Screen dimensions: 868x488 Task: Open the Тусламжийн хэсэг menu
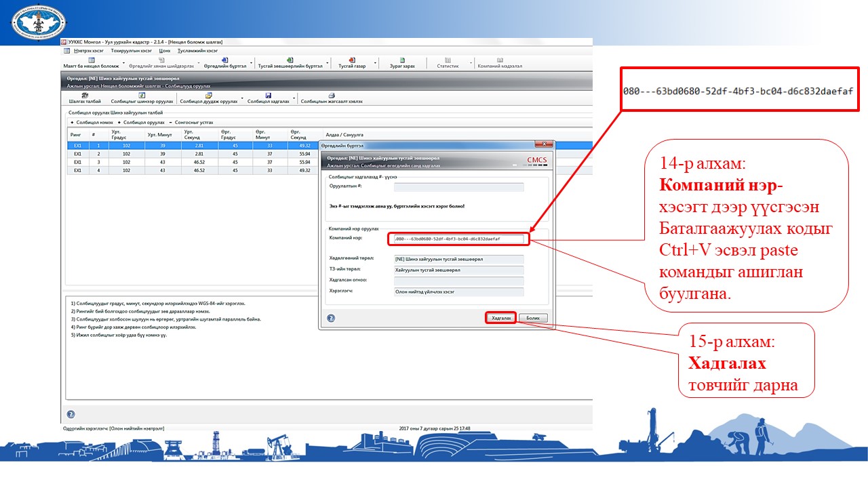tap(197, 50)
